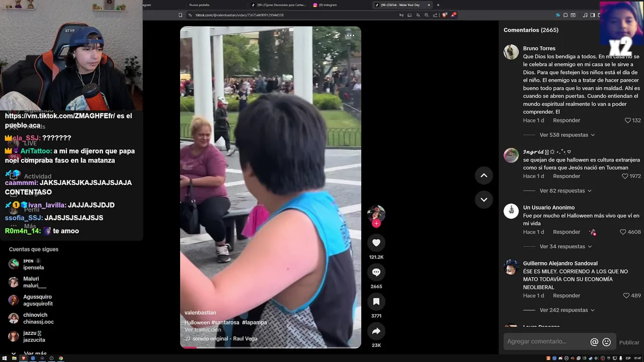Open Brave Rewards triangle icon
The height and width of the screenshot is (362, 644).
pos(453,15)
